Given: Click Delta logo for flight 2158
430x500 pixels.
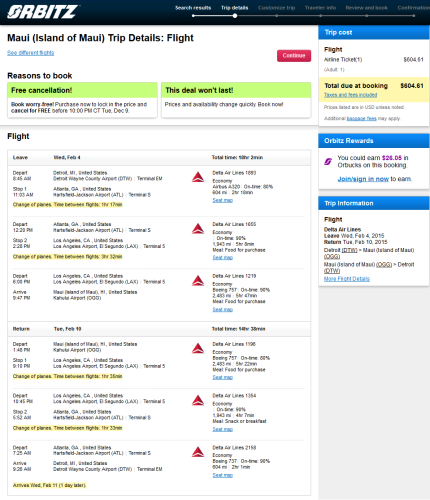Looking at the screenshot, I should coord(198,452).
